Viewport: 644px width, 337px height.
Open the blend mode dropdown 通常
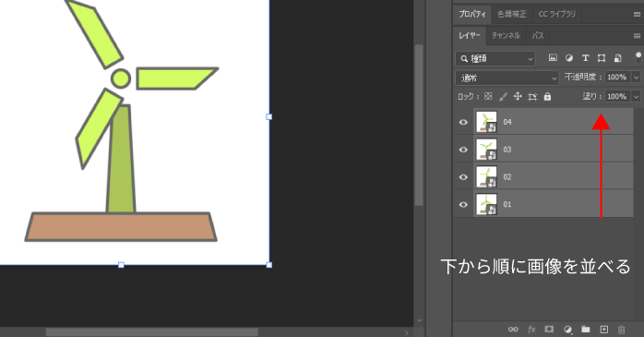coord(507,78)
